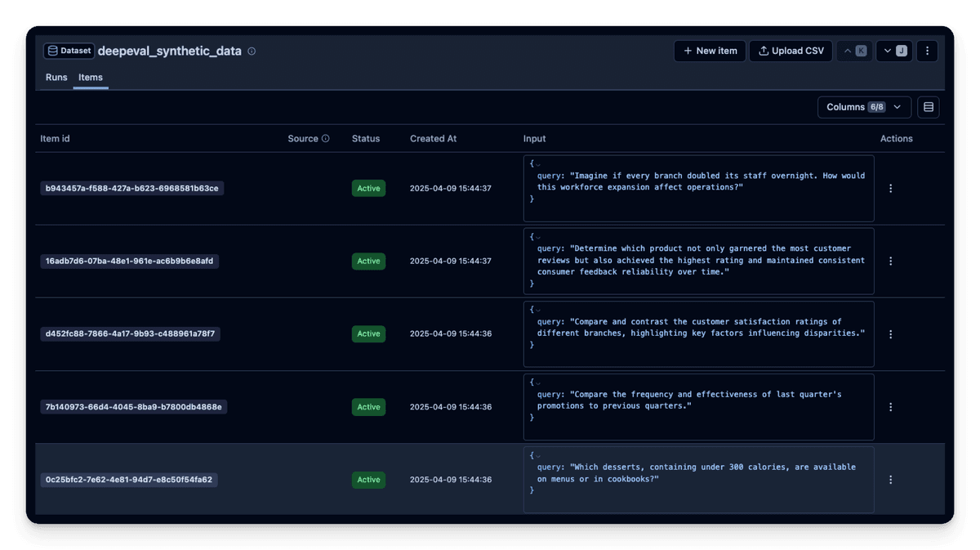The width and height of the screenshot is (980, 550).
Task: Click the Active badge for item 7b140973
Action: click(x=368, y=407)
